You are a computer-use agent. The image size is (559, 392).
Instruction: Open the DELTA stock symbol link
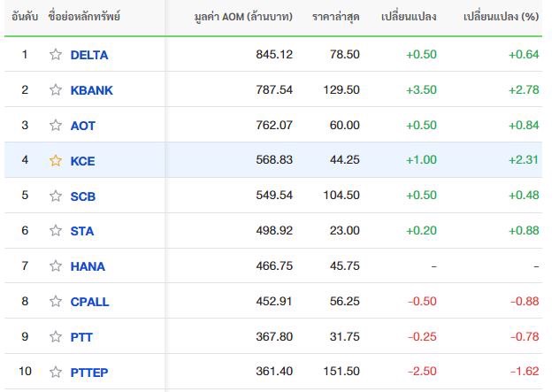coord(89,55)
